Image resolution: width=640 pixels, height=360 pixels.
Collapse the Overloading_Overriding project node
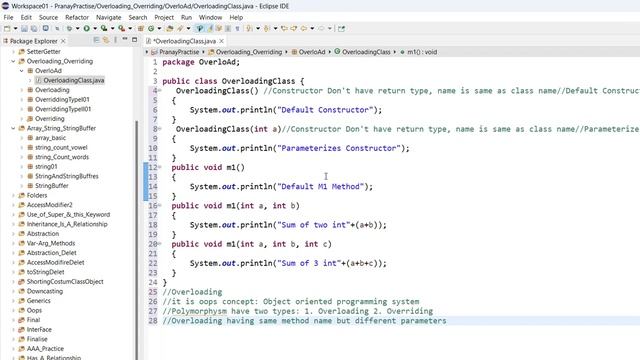[x=13, y=61]
